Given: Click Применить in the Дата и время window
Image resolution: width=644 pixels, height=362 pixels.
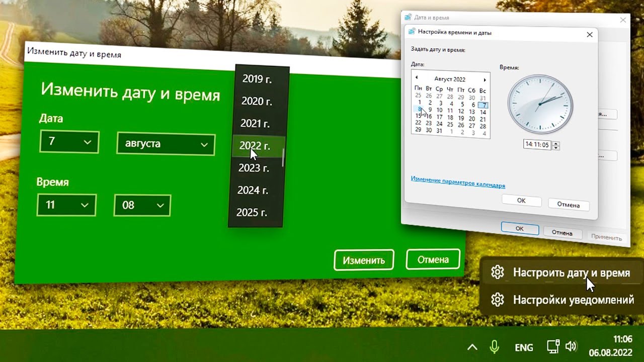Looking at the screenshot, I should coord(606,237).
